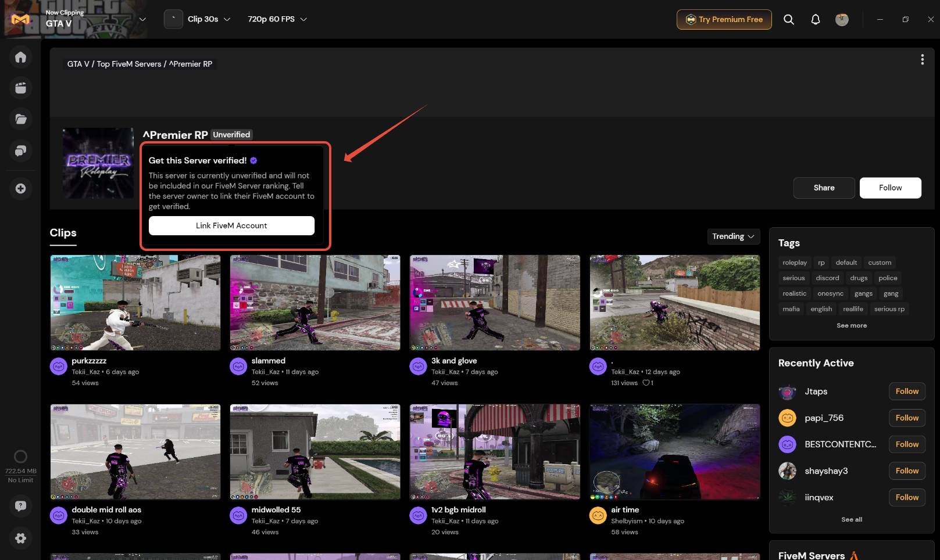Image resolution: width=940 pixels, height=560 pixels.
Task: Expand the Now Clipping GTA V dropdown
Action: point(142,19)
